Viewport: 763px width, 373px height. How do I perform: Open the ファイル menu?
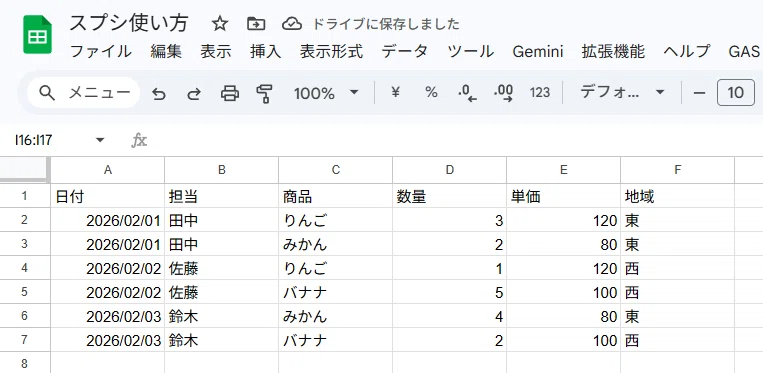pyautogui.click(x=101, y=51)
